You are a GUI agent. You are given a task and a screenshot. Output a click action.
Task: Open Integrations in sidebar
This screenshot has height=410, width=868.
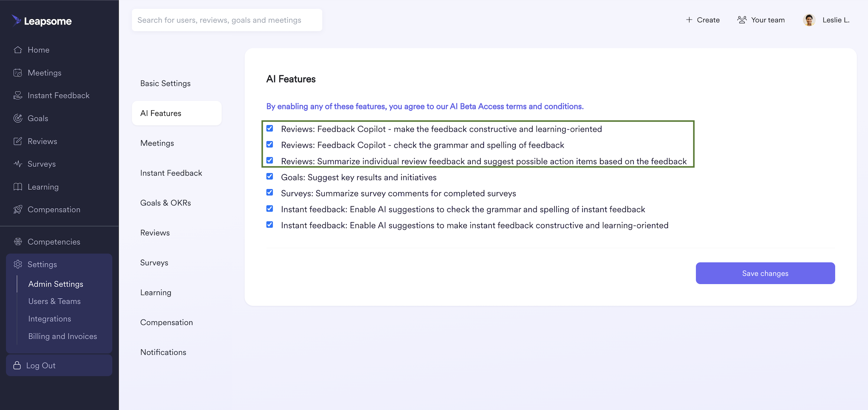pyautogui.click(x=50, y=319)
